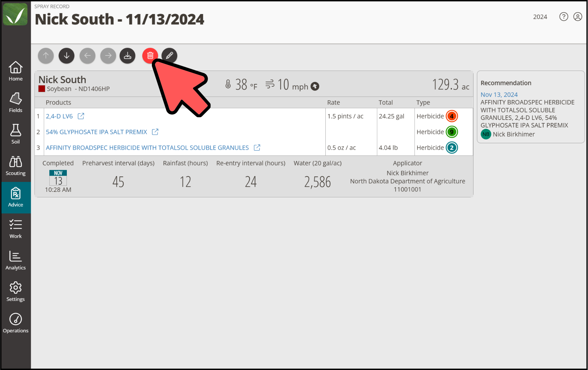Click the red delete trash icon
588x370 pixels.
click(150, 56)
